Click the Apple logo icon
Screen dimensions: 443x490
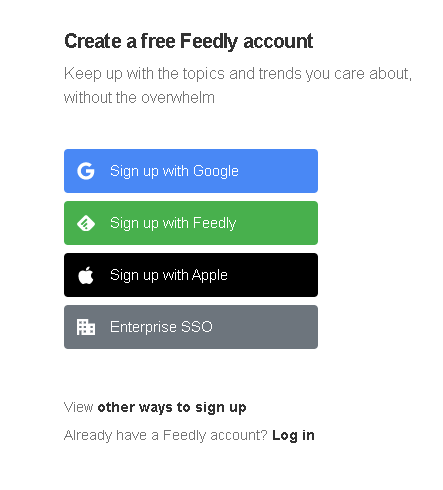point(86,275)
